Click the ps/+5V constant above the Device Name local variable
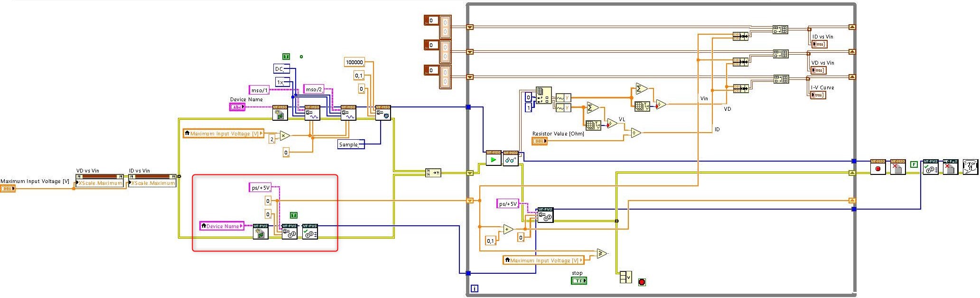Screen dimensions: 980x298 (260, 188)
